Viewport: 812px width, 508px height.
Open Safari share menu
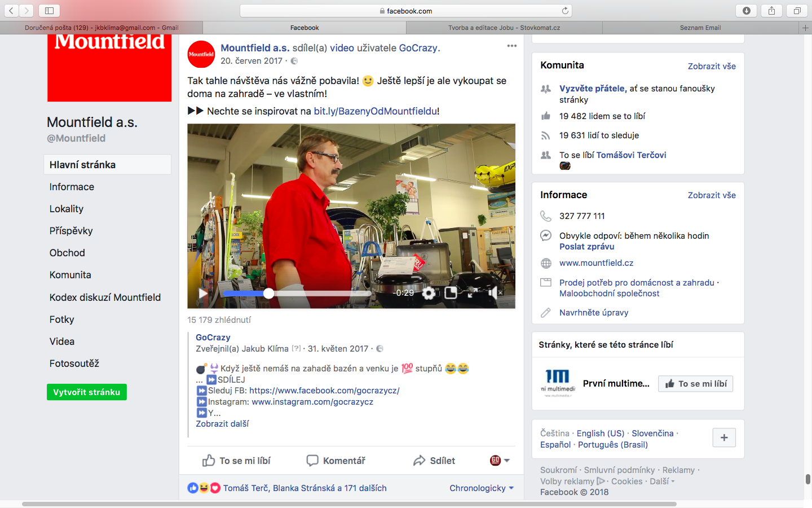[771, 11]
